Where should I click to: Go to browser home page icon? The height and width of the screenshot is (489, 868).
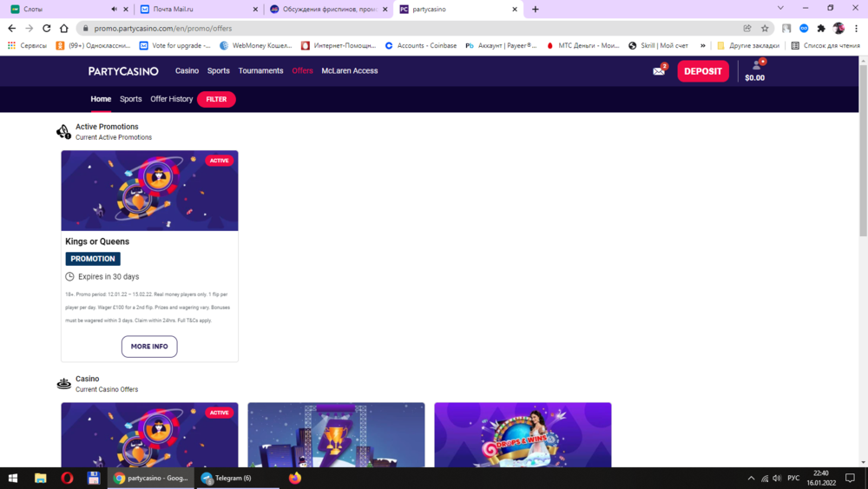point(64,29)
